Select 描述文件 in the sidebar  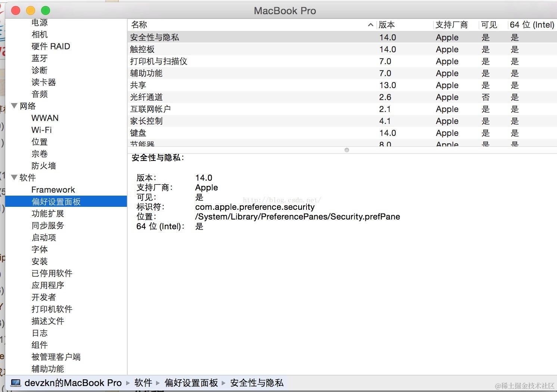pyautogui.click(x=48, y=321)
